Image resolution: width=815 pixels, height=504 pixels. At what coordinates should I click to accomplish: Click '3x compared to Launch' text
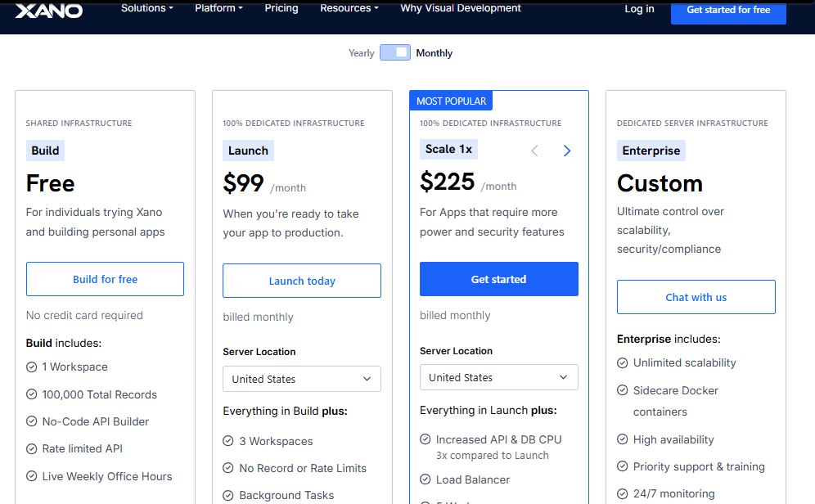click(x=493, y=456)
